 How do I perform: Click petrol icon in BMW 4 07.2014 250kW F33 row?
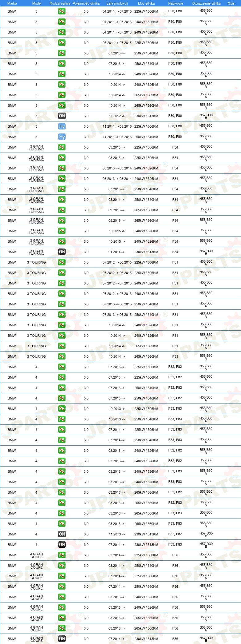(x=62, y=440)
